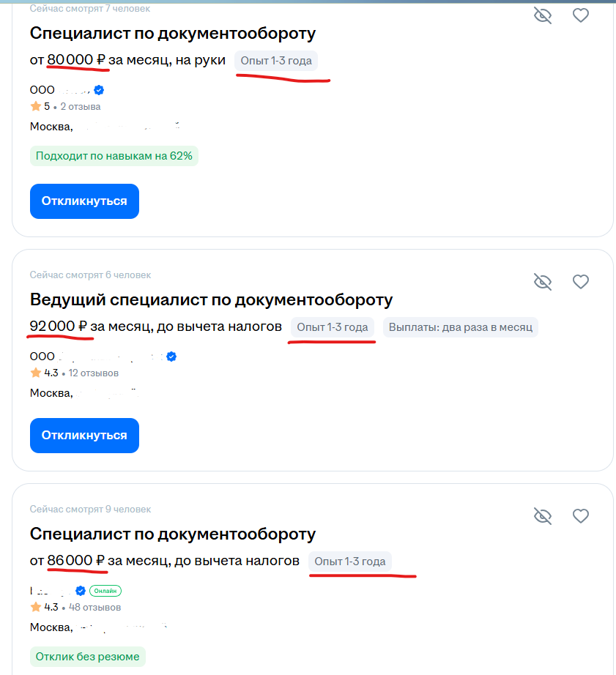616x675 pixels.
Task: Favorite the Ведущий специалист vacancy with heart
Action: pos(581,282)
